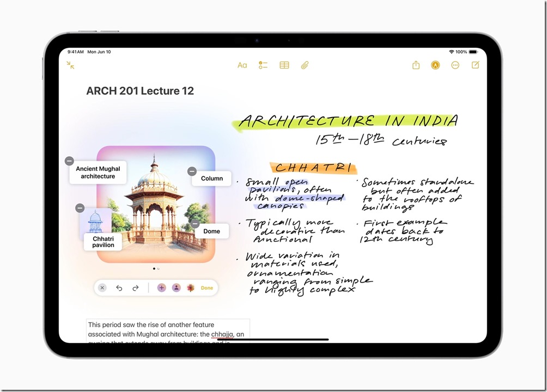Tap the paperclip attachment icon
The height and width of the screenshot is (392, 547).
click(305, 65)
